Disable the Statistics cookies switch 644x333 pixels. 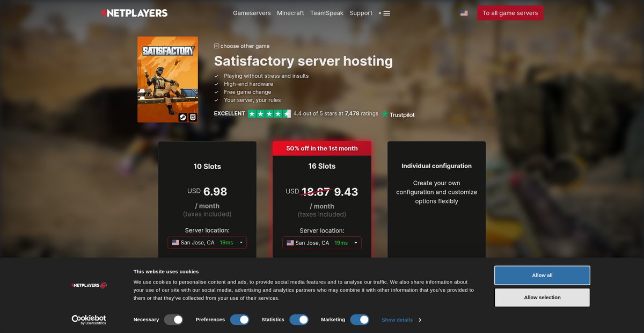(299, 320)
